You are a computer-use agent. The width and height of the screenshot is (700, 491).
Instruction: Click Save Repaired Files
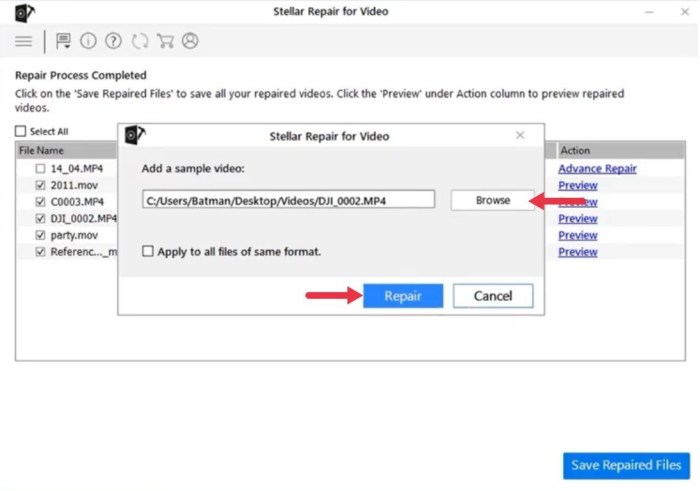[626, 466]
